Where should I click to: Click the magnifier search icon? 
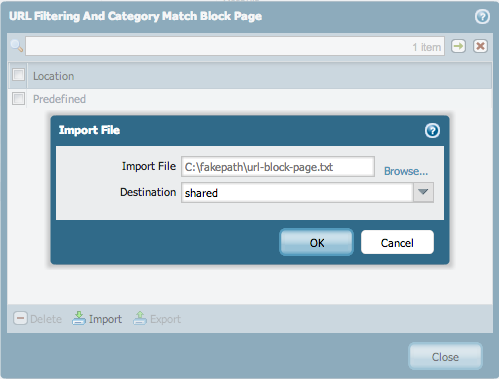17,46
